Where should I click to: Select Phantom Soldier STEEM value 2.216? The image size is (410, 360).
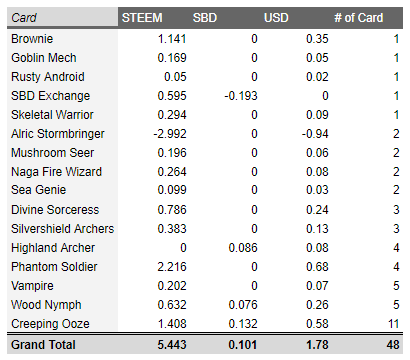pyautogui.click(x=172, y=267)
